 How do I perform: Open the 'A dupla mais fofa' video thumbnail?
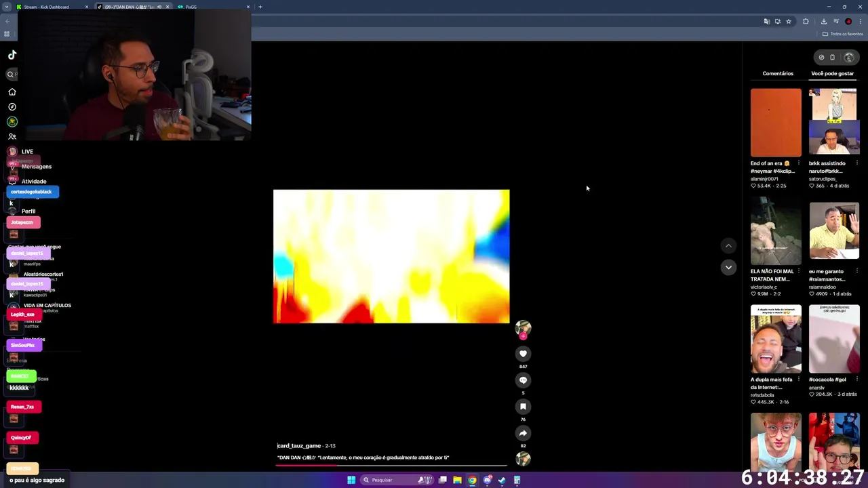click(x=776, y=339)
